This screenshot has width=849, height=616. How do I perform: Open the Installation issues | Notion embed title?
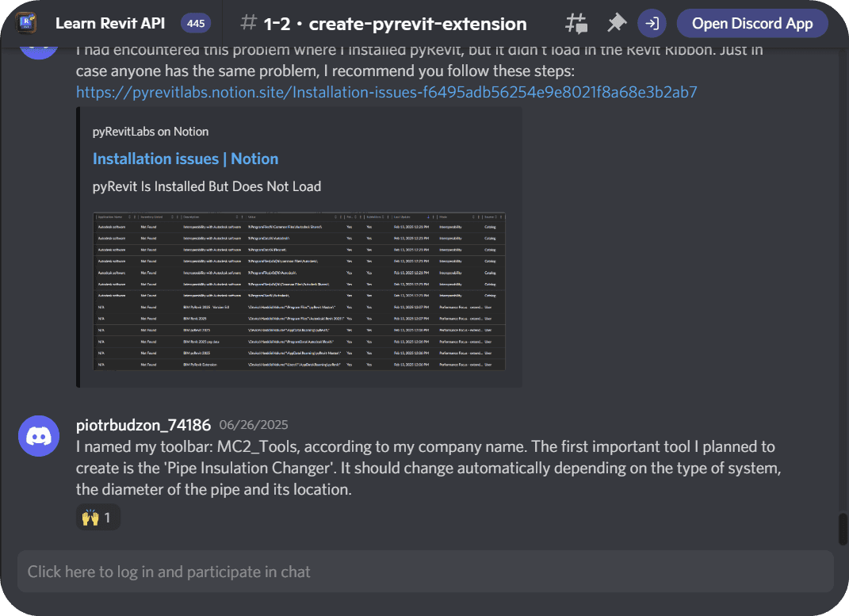click(x=185, y=159)
